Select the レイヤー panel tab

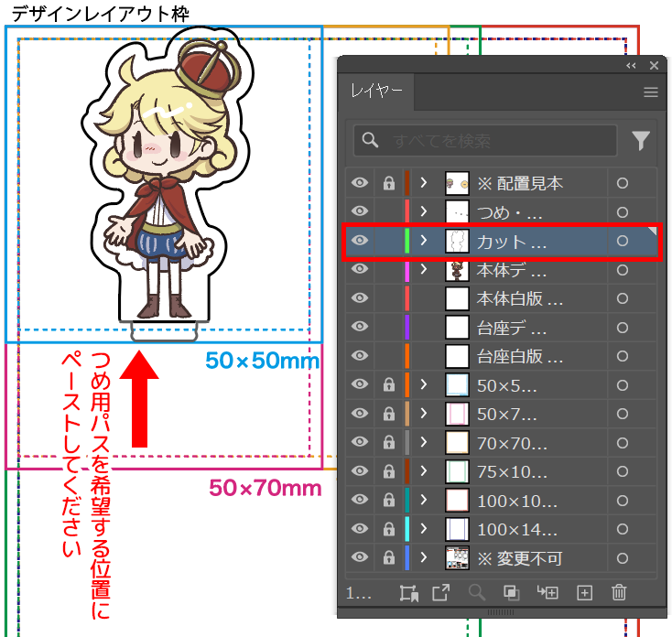(376, 92)
